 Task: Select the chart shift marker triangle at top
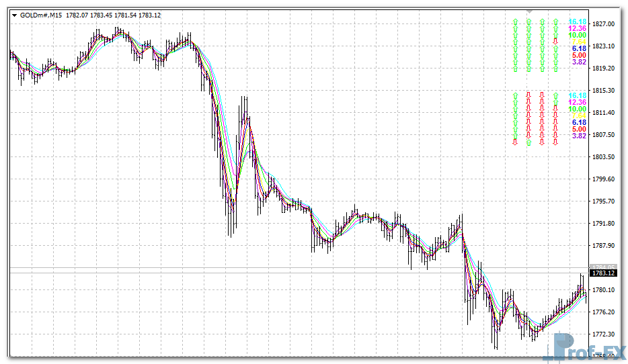530,12
